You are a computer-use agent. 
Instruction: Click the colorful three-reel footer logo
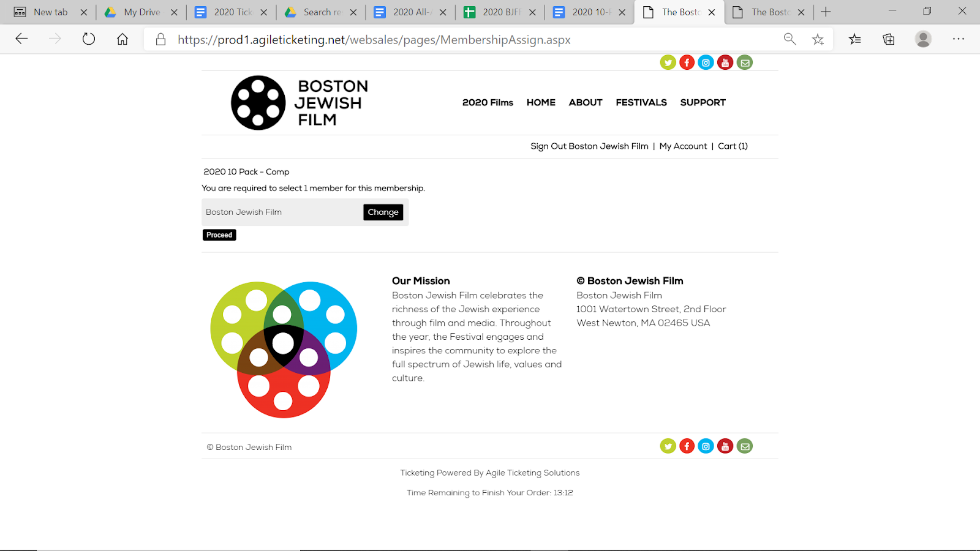283,350
